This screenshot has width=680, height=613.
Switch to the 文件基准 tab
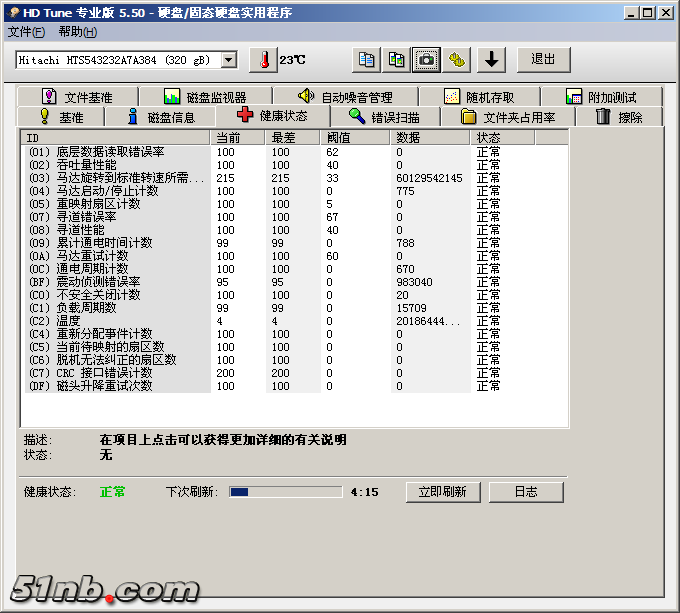(77, 97)
